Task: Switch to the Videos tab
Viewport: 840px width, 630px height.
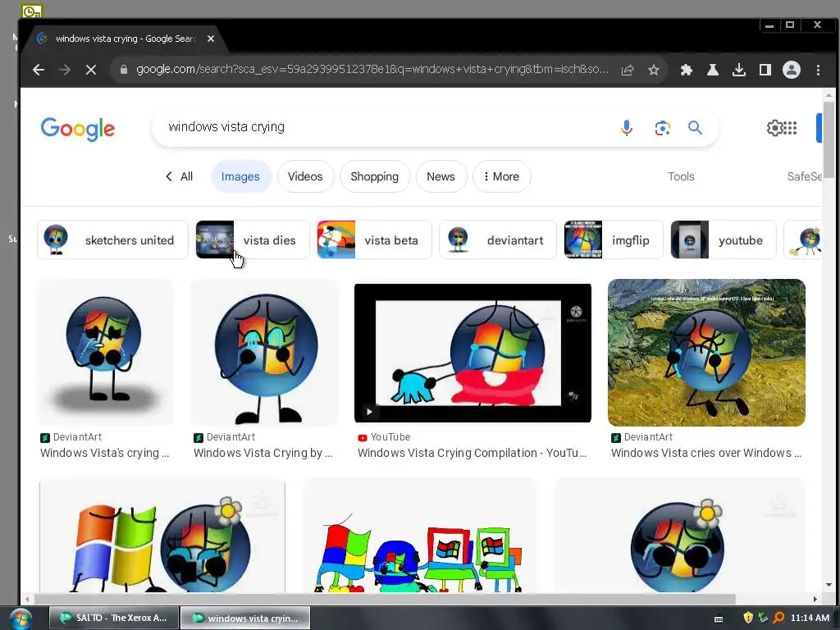Action: (305, 176)
